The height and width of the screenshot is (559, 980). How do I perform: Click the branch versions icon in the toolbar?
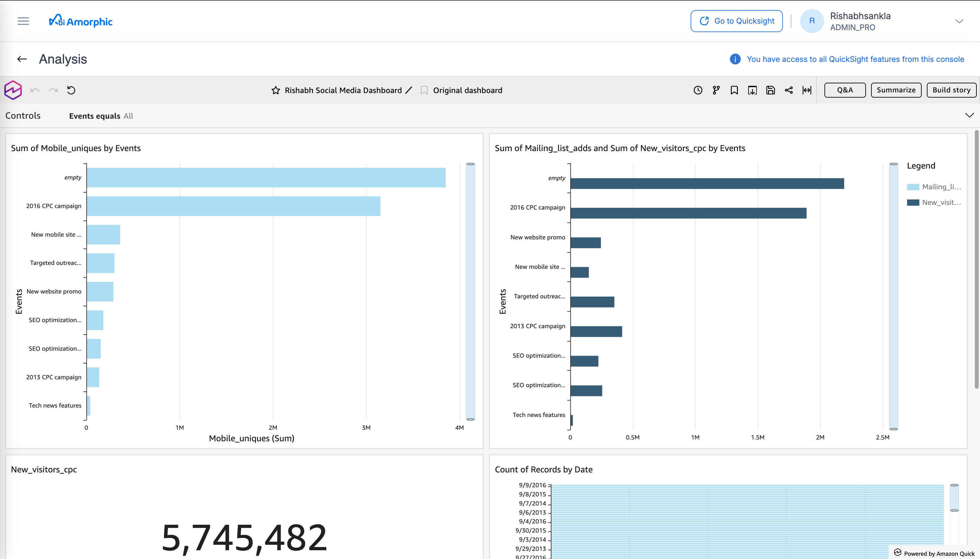tap(716, 90)
